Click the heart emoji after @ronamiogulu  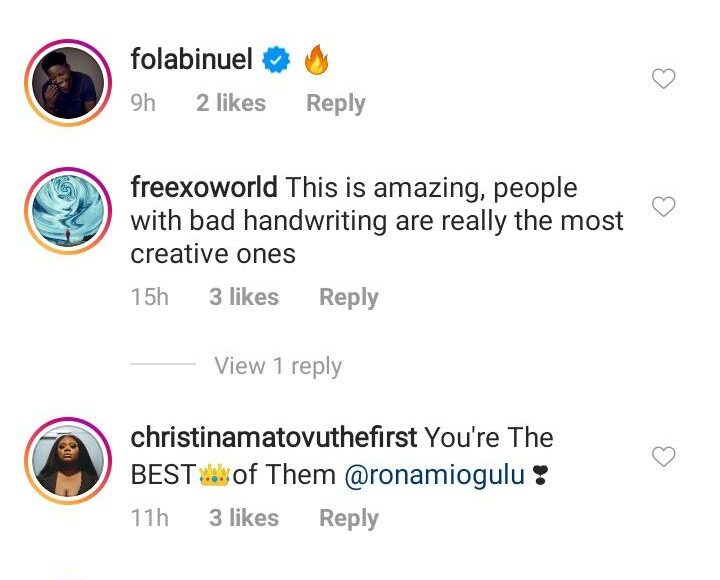(x=541, y=477)
